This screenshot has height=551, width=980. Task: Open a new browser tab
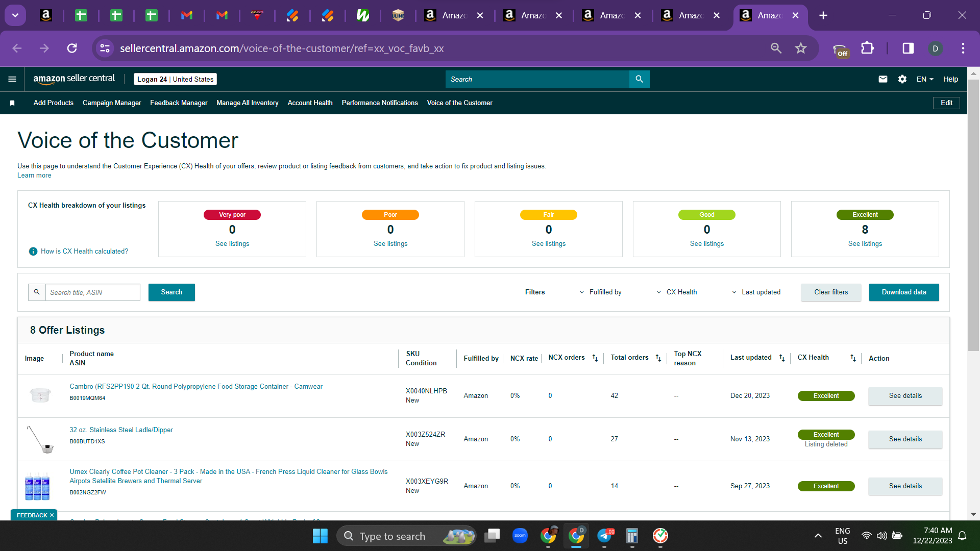pyautogui.click(x=823, y=15)
